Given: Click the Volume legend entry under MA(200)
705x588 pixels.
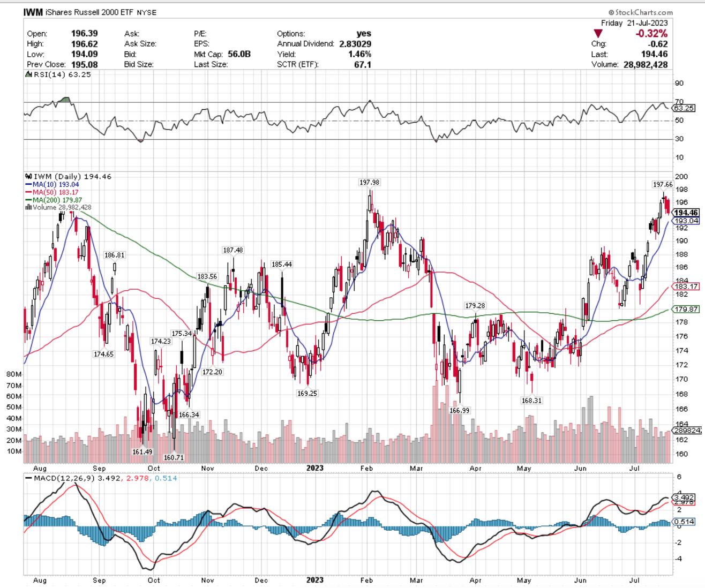Looking at the screenshot, I should (58, 207).
